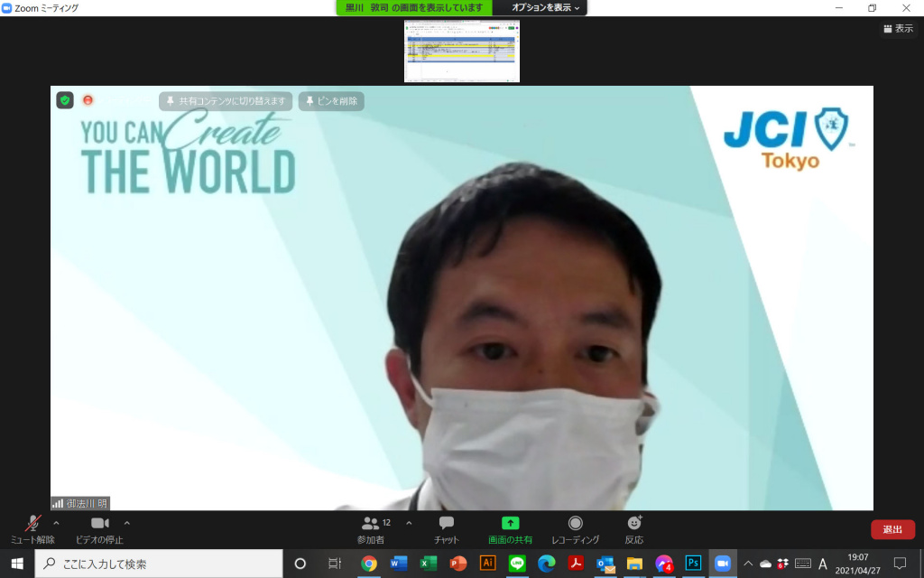This screenshot has width=924, height=578.
Task: Start レコーディング recording
Action: [575, 529]
